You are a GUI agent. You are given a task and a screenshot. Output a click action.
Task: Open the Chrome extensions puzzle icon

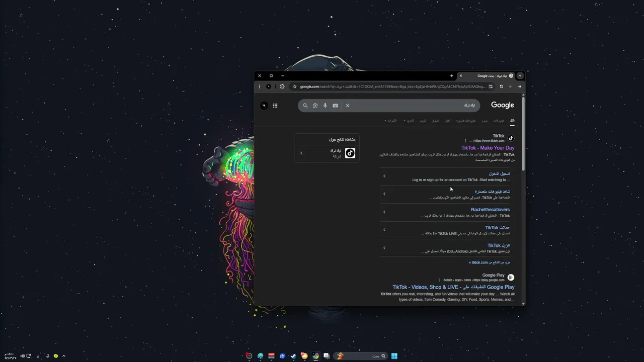coord(282,86)
